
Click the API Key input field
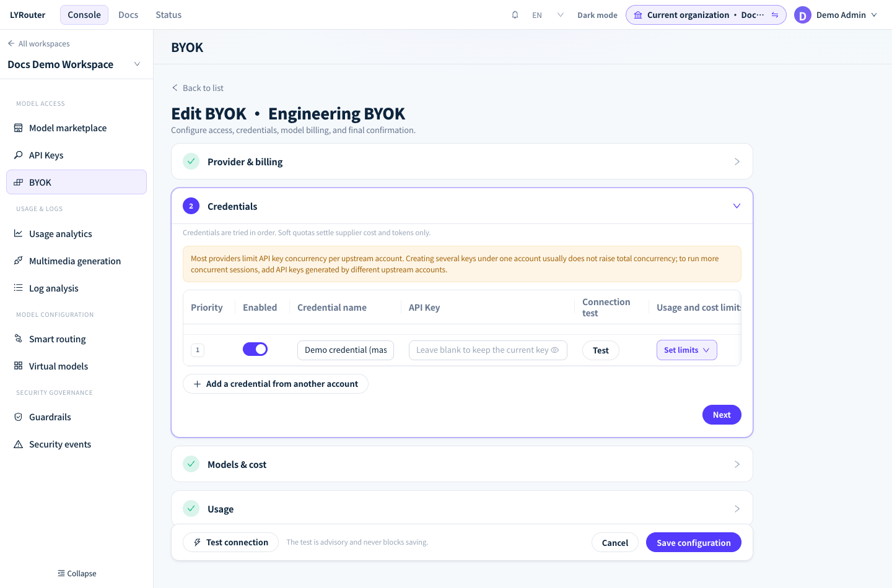tap(488, 350)
